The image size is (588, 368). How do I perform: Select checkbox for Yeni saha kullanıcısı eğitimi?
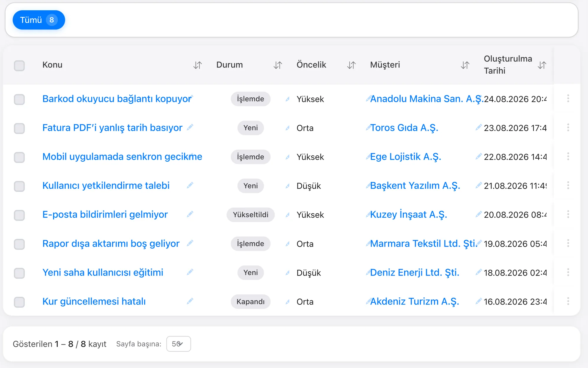pyautogui.click(x=19, y=273)
